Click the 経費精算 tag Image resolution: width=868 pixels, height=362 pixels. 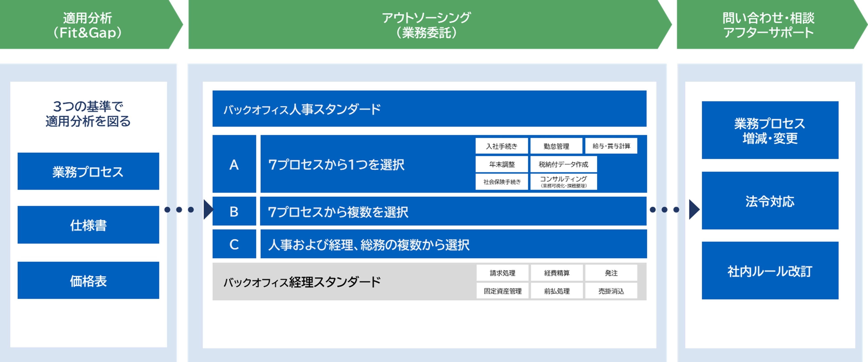tap(556, 273)
